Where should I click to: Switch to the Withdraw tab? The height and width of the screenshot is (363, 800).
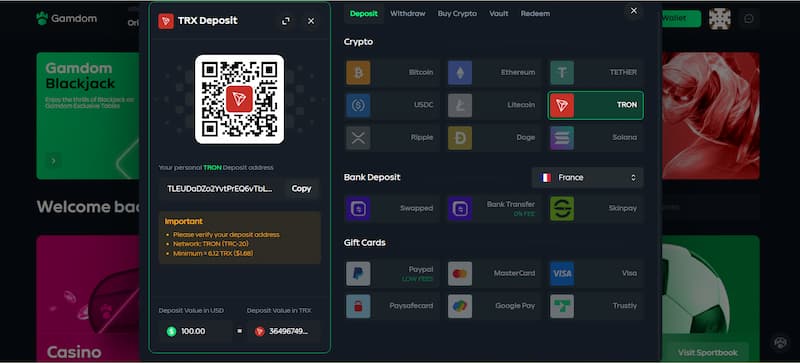point(408,14)
